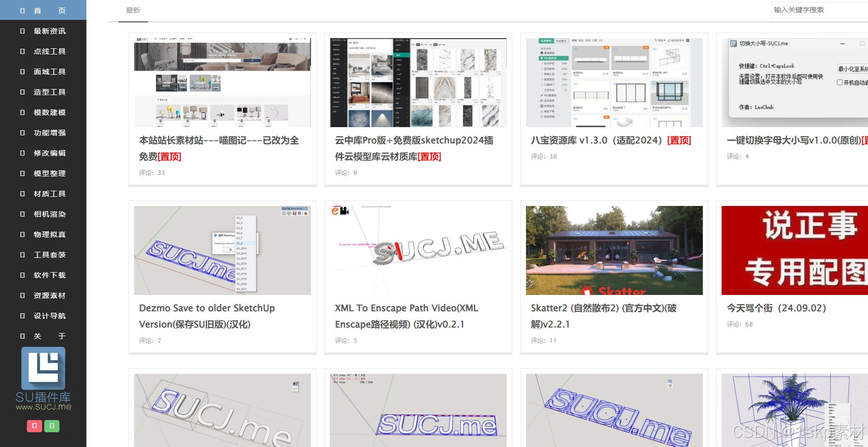Open the 云中库Pro版+免费版sketchup2024 post title
Image resolution: width=868 pixels, height=447 pixels.
click(414, 148)
